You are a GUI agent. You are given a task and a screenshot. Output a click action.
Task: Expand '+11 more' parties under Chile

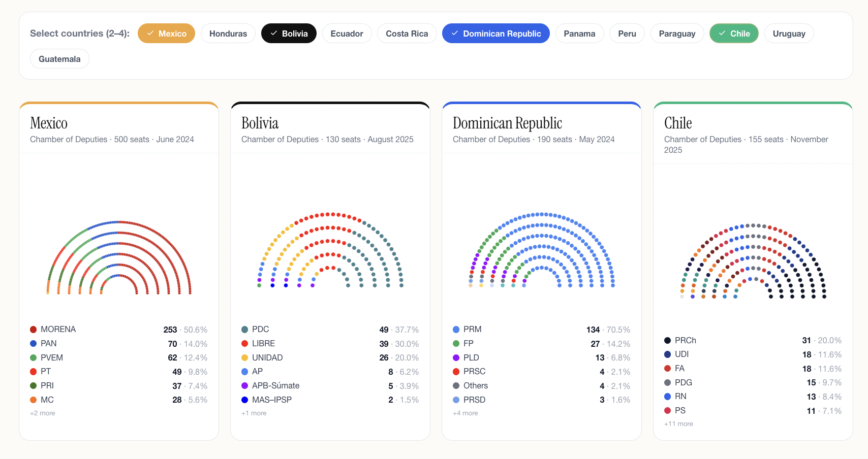point(678,424)
